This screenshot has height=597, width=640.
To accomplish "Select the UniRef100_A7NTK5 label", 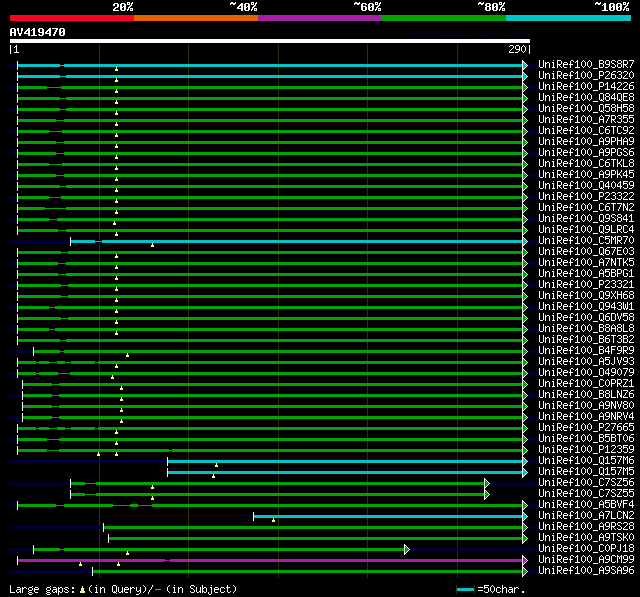I will click(586, 263).
